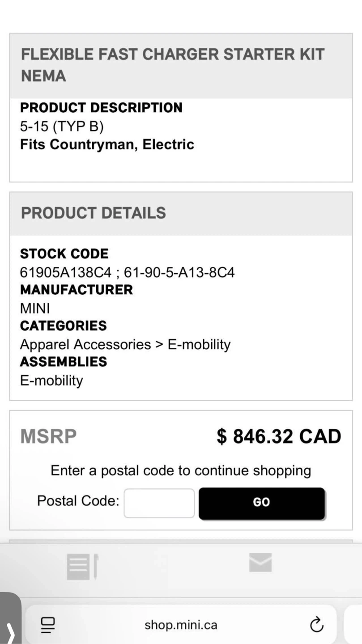The image size is (362, 644).
Task: Tap the notepad with pen icon
Action: [82, 567]
